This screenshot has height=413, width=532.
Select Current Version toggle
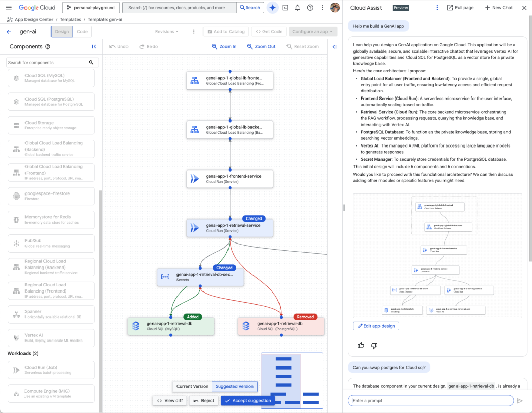192,386
